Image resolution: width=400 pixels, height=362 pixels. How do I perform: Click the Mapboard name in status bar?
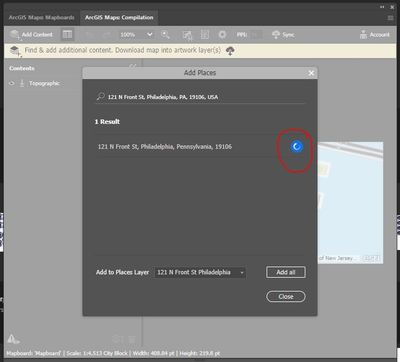click(x=34, y=353)
